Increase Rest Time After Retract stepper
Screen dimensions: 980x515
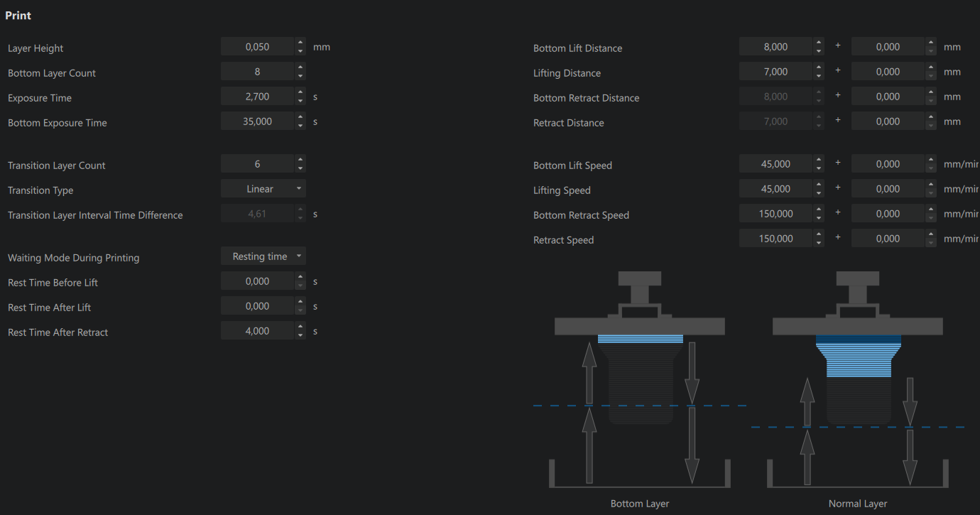tap(300, 327)
